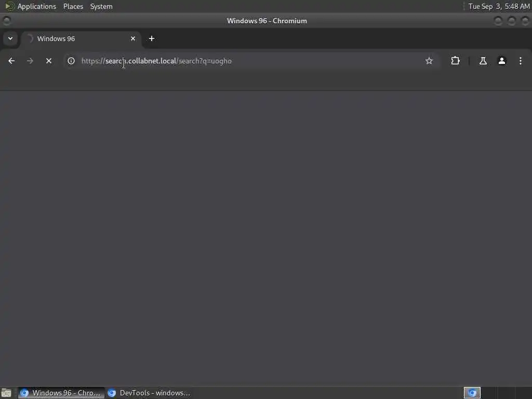View site information icon in address bar
Viewport: 532px width, 399px height.
pyautogui.click(x=71, y=61)
